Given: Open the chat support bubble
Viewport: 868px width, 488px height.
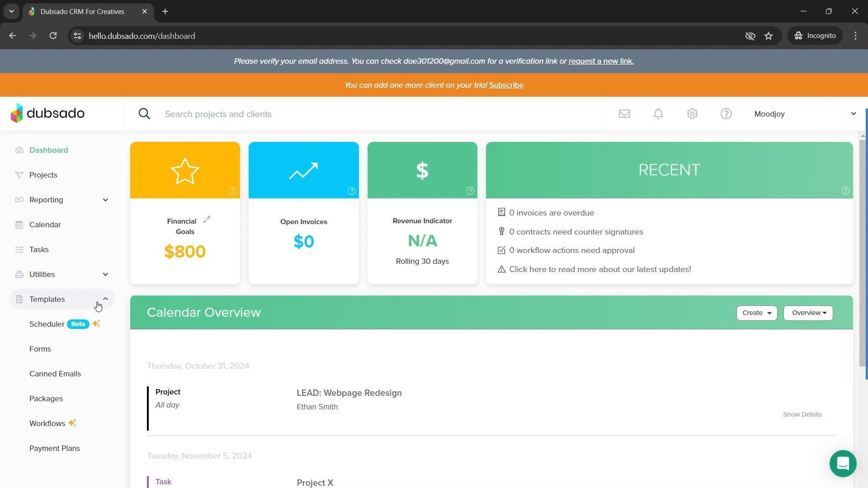Looking at the screenshot, I should pyautogui.click(x=843, y=464).
